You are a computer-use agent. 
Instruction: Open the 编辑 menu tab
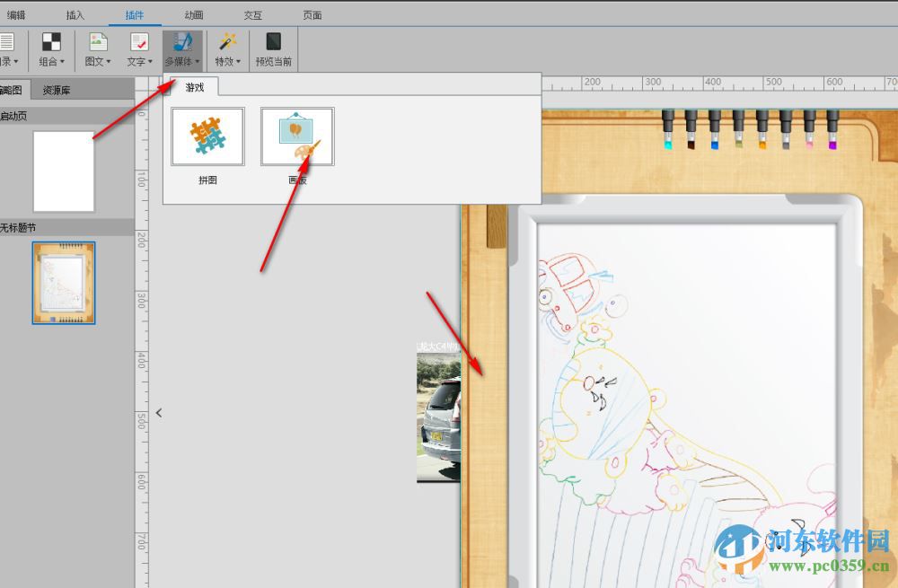(x=16, y=15)
